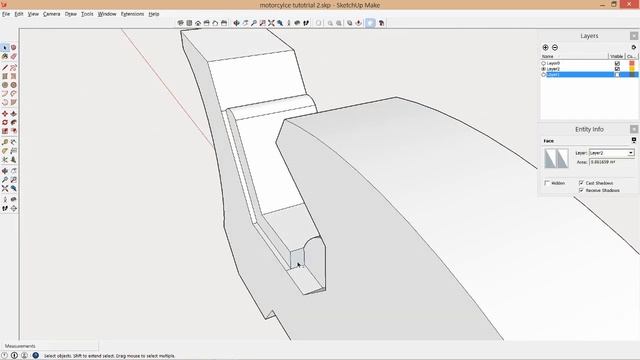Open the Camera menu
Viewport: 640px width, 360px height.
pyautogui.click(x=51, y=14)
